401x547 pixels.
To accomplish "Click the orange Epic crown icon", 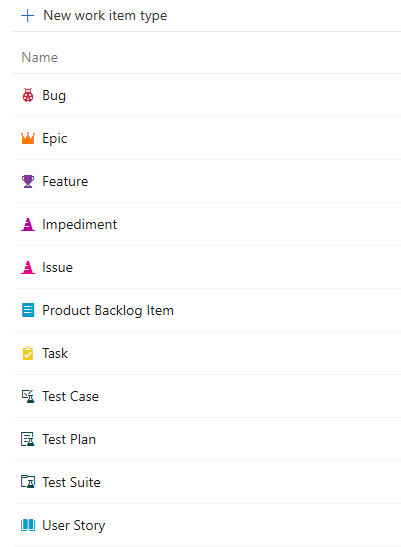I will (28, 138).
